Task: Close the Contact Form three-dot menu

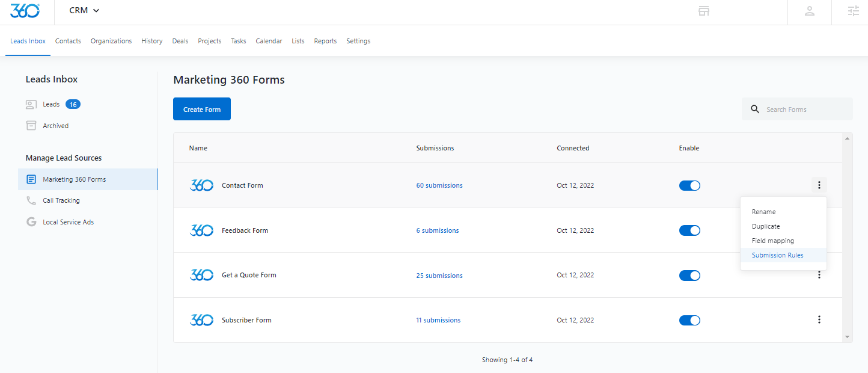Action: click(x=819, y=185)
